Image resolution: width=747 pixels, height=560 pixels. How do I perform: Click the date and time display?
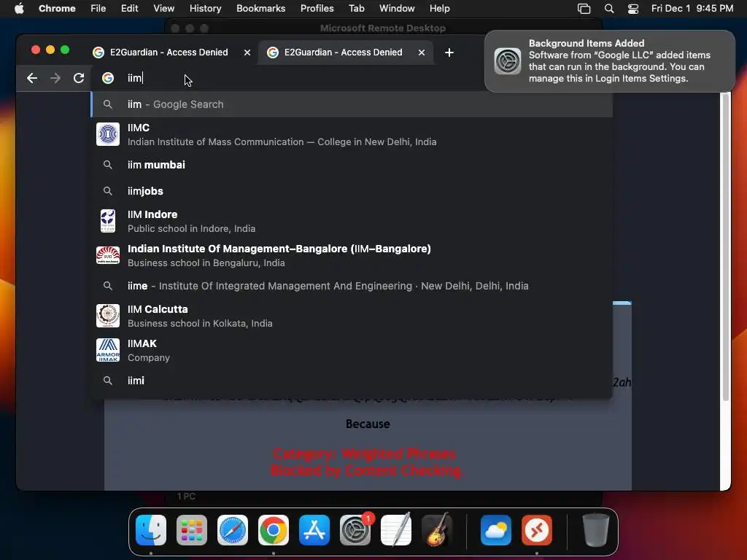[x=692, y=8]
